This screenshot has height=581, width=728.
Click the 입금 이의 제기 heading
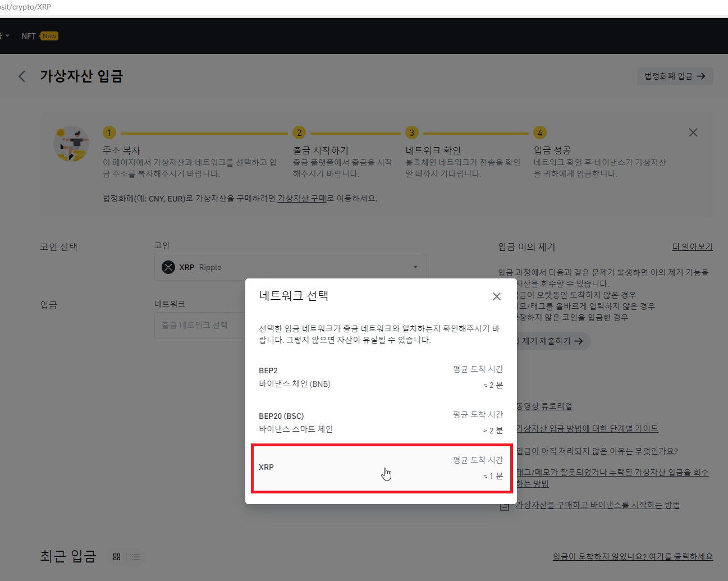pos(526,247)
